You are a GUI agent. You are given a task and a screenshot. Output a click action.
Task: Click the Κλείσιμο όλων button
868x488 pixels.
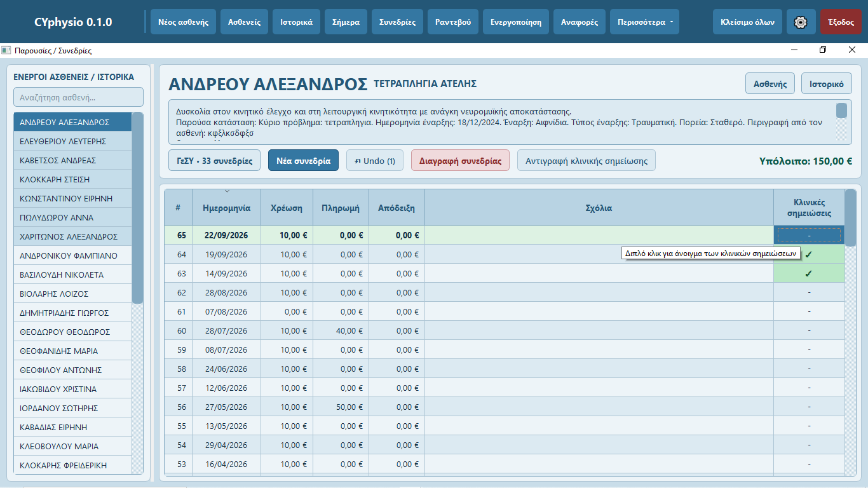click(747, 22)
